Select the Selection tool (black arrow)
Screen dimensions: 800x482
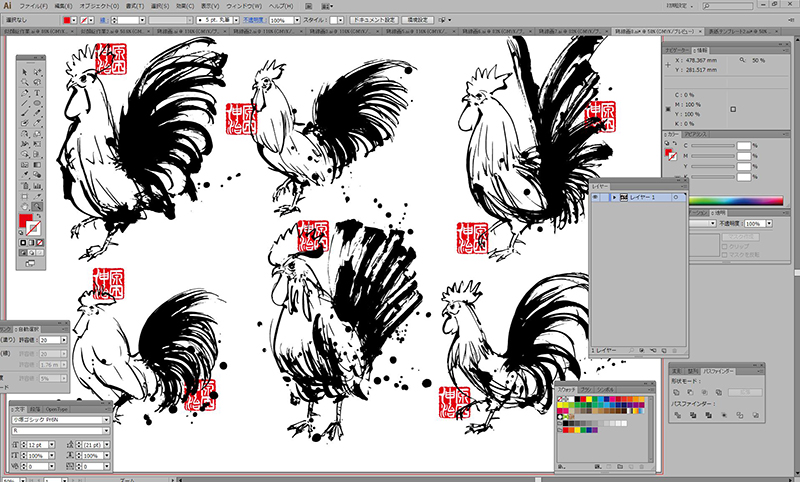(x=24, y=72)
